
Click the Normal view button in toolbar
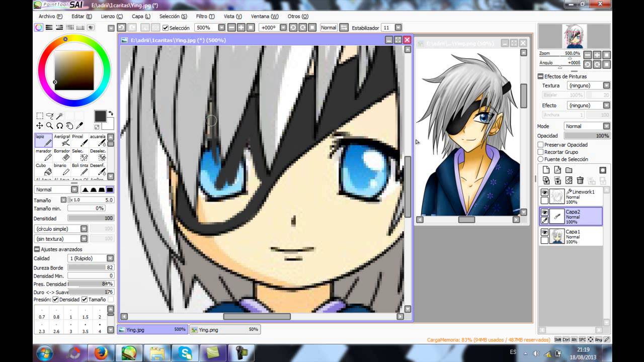(x=329, y=28)
